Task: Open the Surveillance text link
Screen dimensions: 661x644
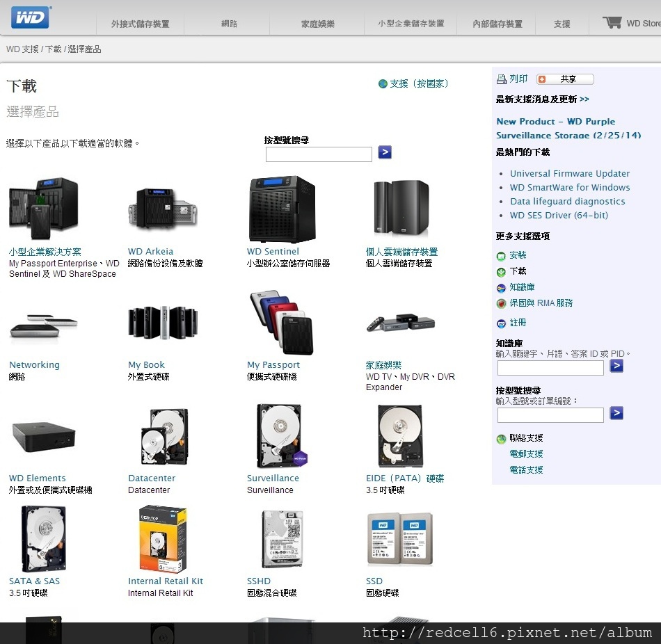Action: coord(273,478)
